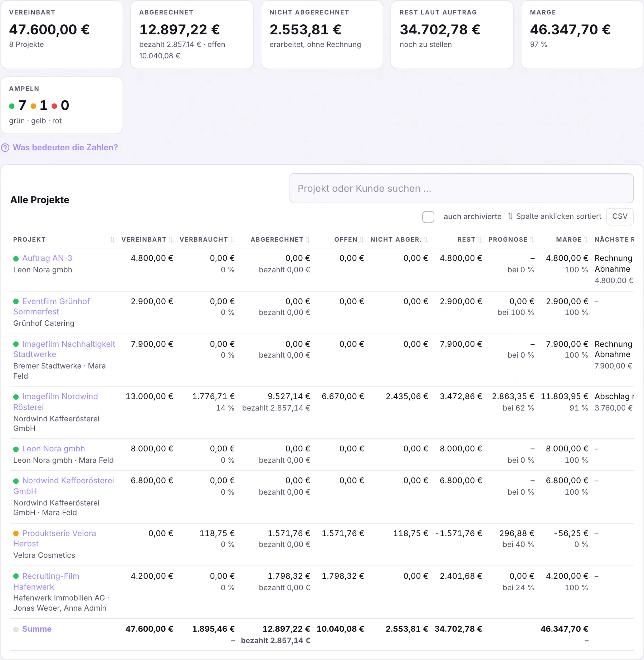Viewport: 644px width, 660px height.
Task: Click rest value '-1.571,76 €'
Action: tap(459, 533)
